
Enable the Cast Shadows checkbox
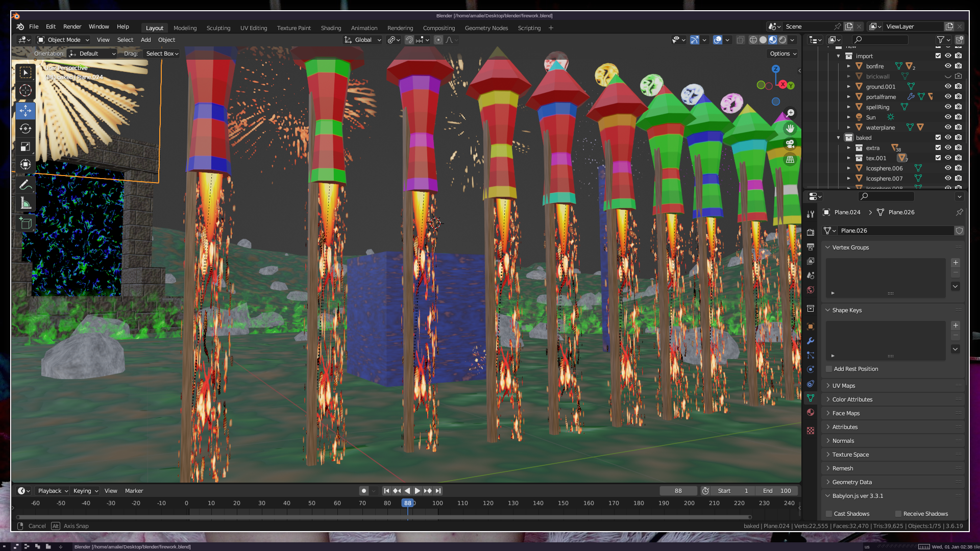[x=829, y=514]
